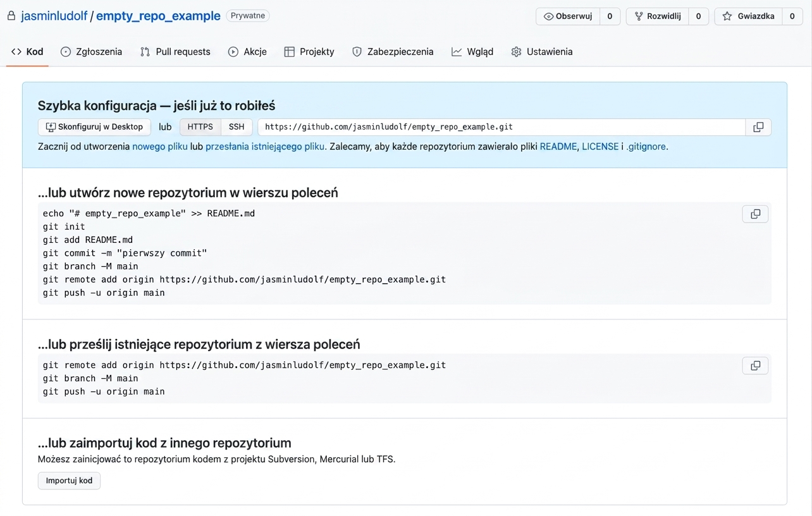
Task: Copy the new repository command block
Action: [x=755, y=214]
